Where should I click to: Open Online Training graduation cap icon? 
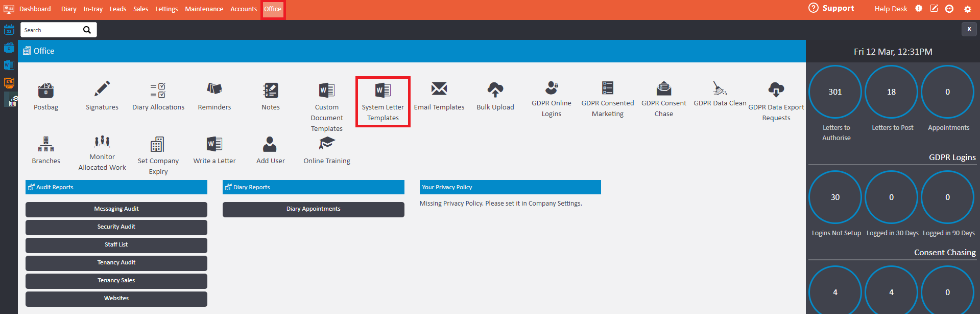(x=327, y=144)
